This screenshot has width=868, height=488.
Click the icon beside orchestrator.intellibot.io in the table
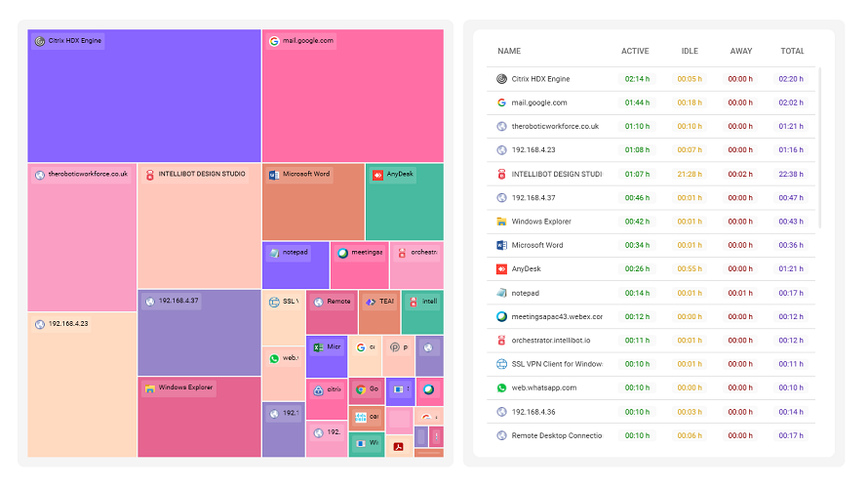(x=501, y=340)
